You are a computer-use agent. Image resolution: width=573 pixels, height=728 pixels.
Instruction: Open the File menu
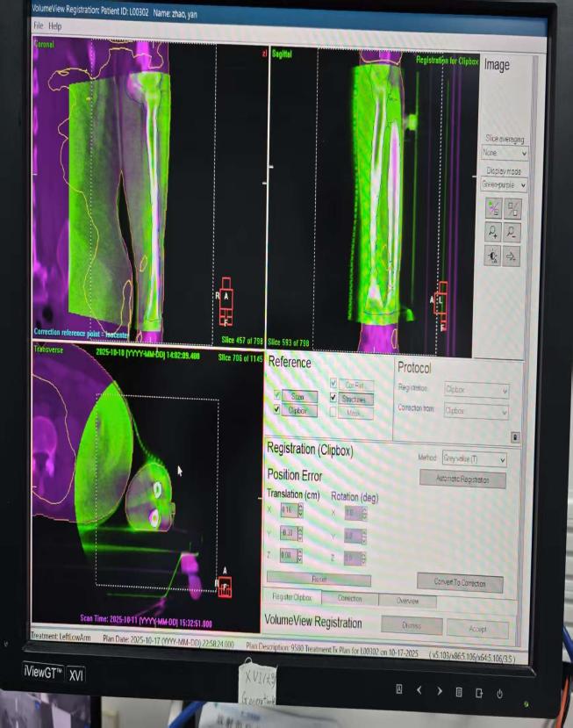pos(38,26)
